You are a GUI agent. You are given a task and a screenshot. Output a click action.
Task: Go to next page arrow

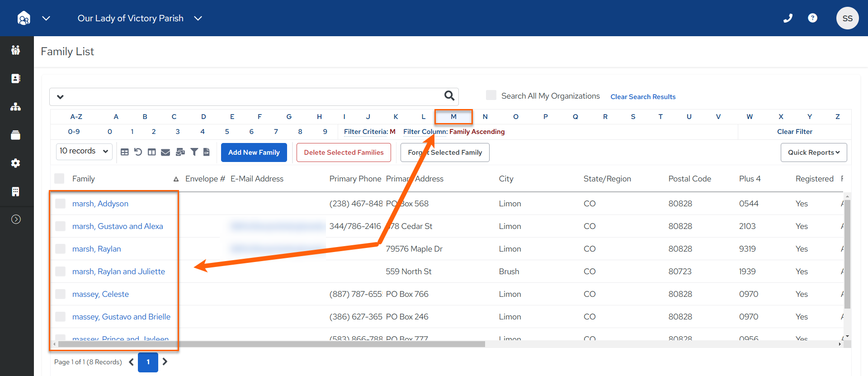165,362
